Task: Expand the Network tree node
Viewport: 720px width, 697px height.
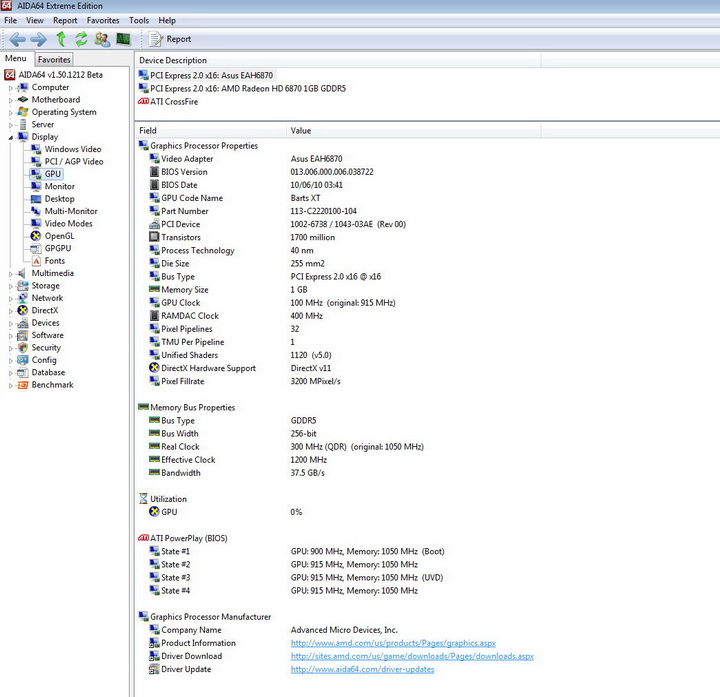Action: [x=11, y=298]
